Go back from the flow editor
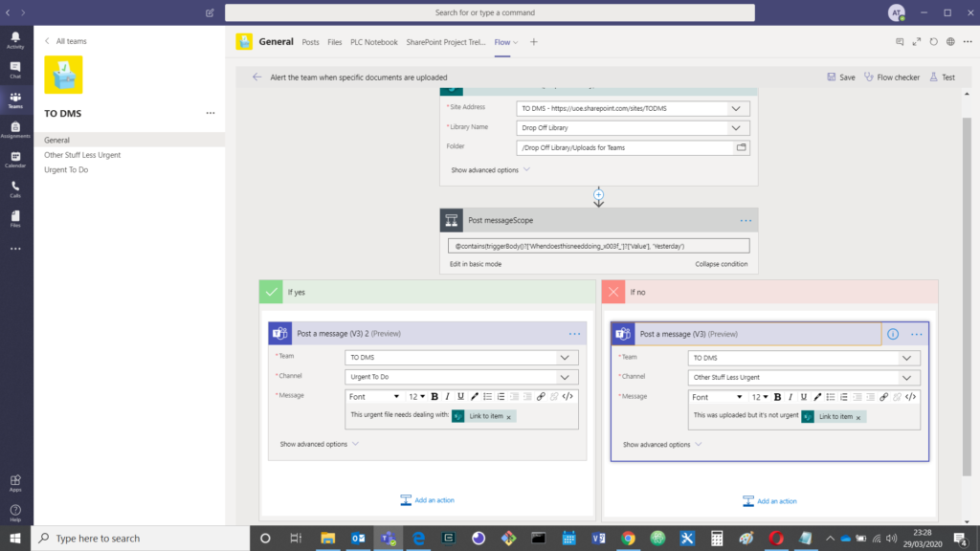 [x=256, y=77]
